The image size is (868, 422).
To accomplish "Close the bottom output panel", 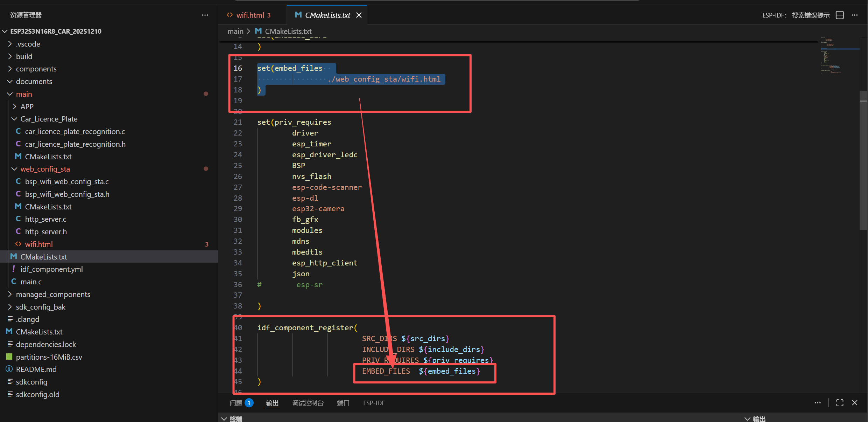I will pyautogui.click(x=855, y=403).
